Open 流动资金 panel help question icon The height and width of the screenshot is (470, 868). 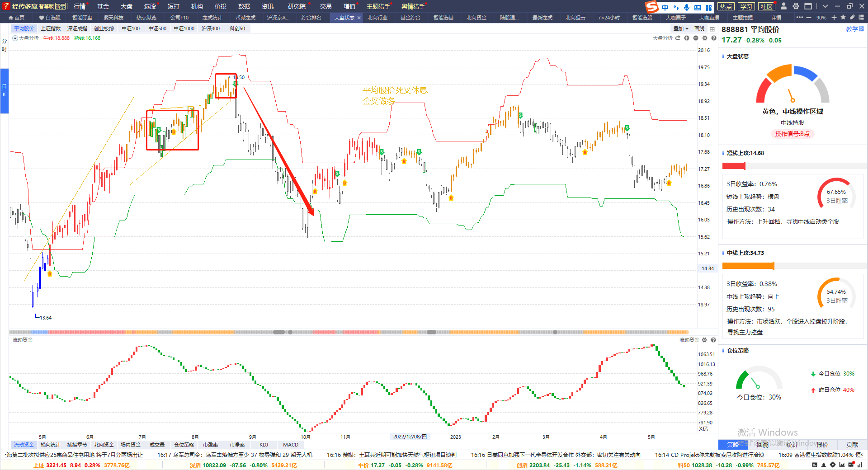pos(713,340)
